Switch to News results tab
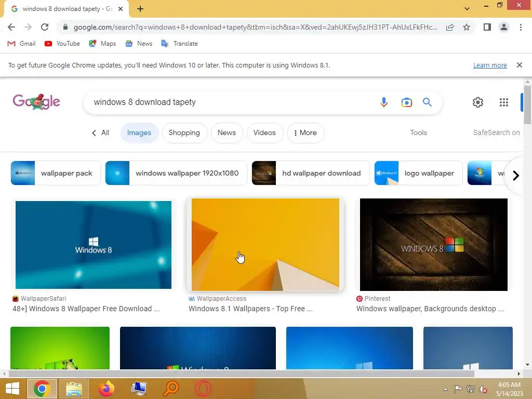 point(227,132)
